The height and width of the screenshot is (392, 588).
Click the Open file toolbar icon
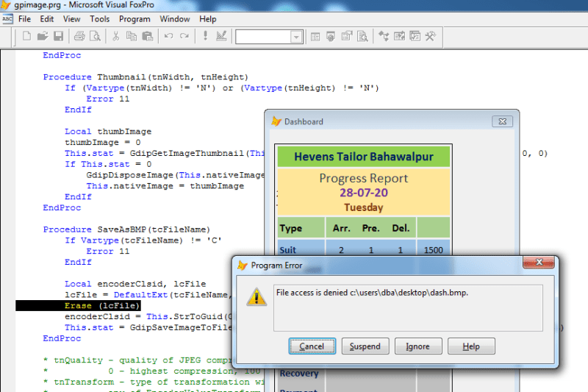tap(43, 36)
